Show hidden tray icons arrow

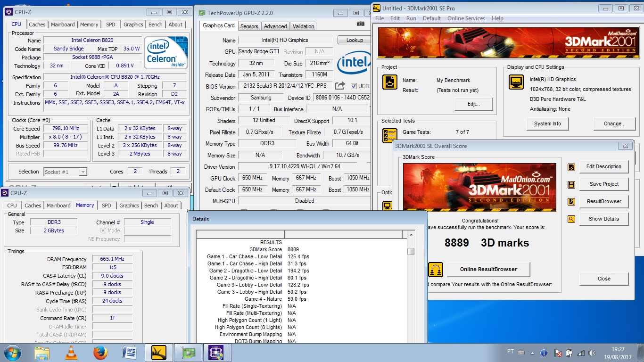point(533,353)
